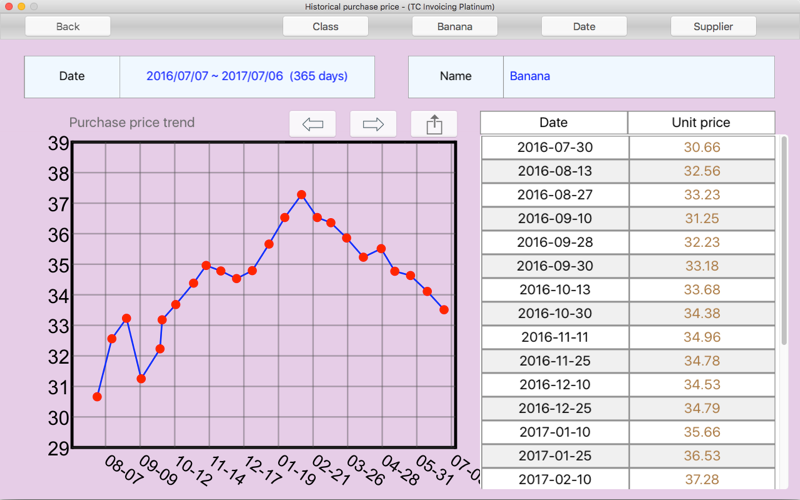Select the 2016-11-25 date cell

pyautogui.click(x=555, y=361)
